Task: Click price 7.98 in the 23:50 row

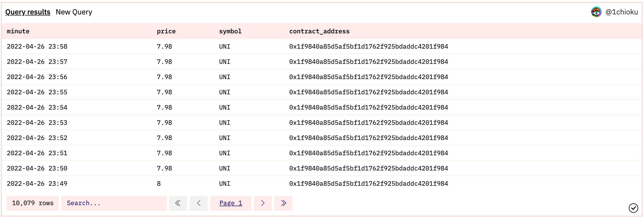Action: [x=165, y=168]
